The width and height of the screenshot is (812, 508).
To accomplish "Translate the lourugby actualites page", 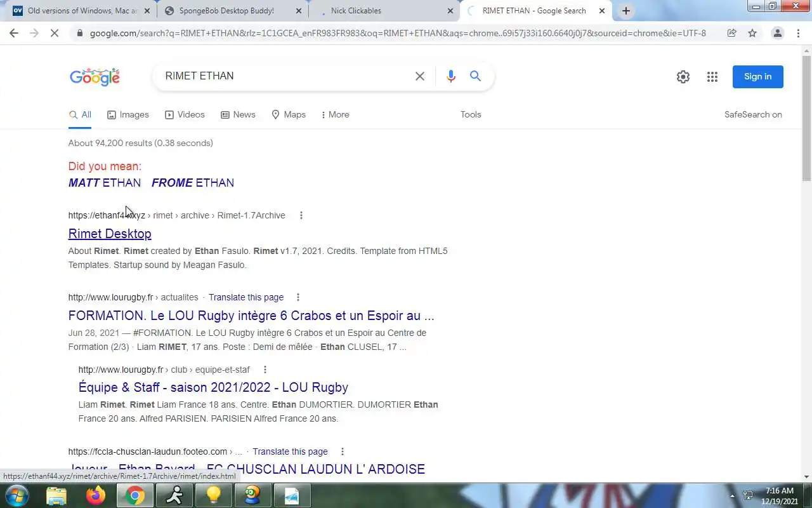I will click(x=246, y=297).
